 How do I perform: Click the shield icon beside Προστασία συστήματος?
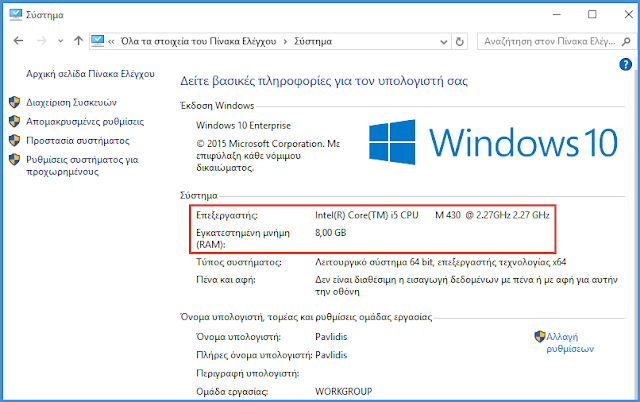coord(15,140)
